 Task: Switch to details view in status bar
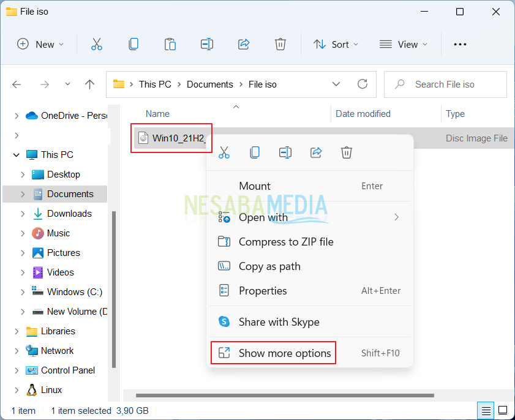[x=486, y=410]
